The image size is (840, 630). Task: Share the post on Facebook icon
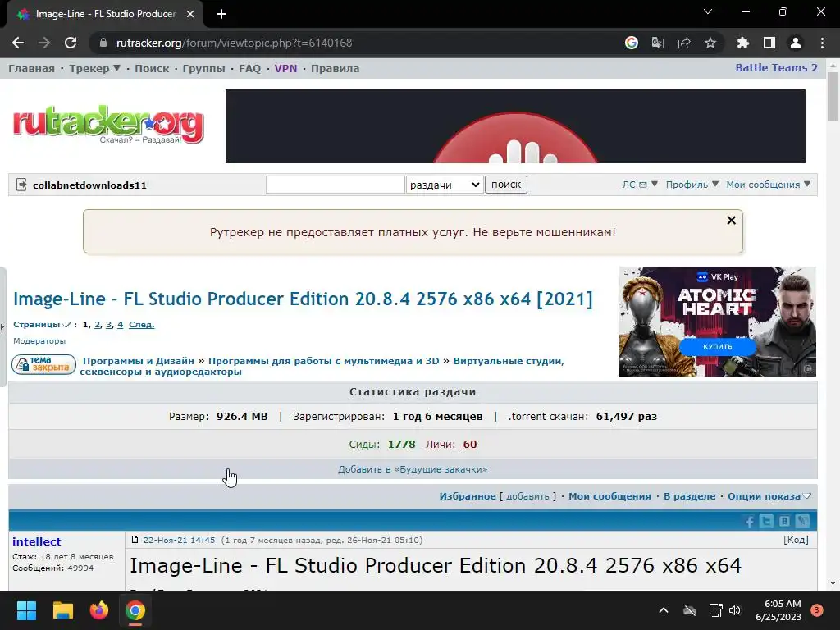[750, 521]
